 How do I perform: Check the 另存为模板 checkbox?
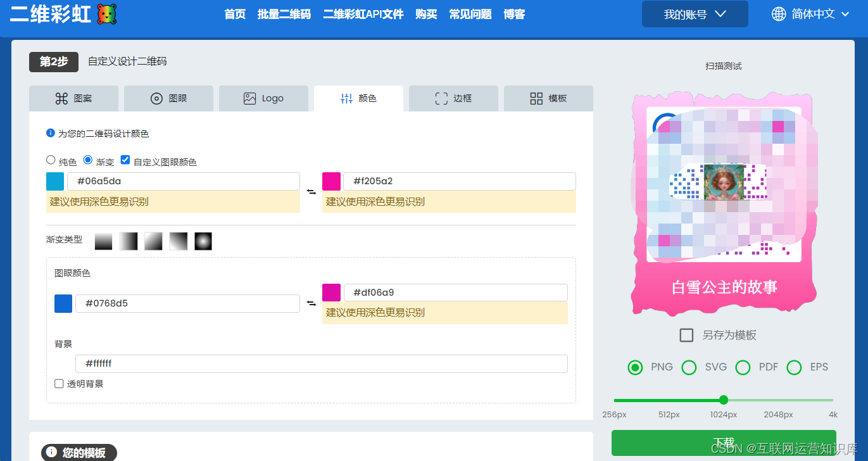(686, 335)
